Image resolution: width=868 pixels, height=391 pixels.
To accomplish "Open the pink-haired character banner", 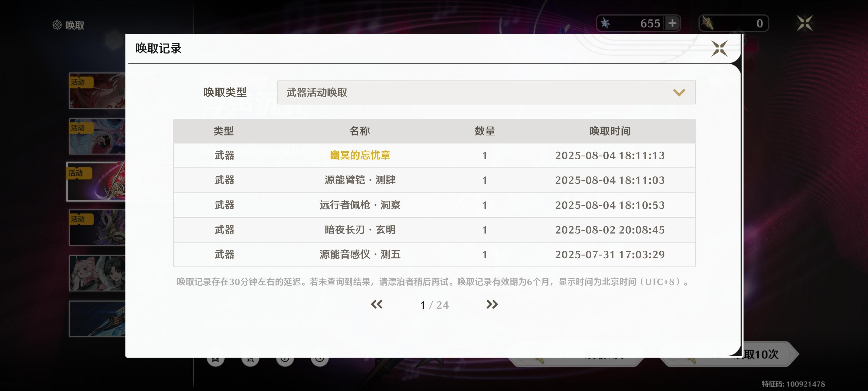I will click(97, 273).
